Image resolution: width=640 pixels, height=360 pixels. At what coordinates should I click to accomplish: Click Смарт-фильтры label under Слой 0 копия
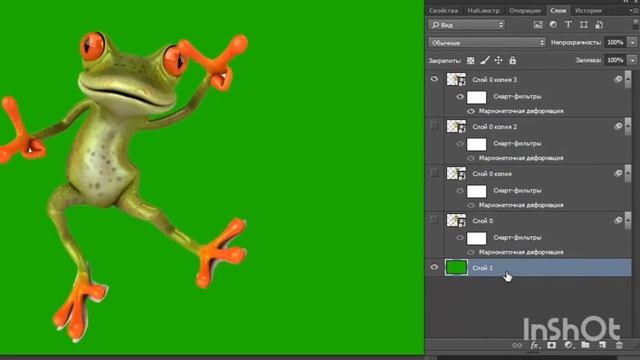517,191
